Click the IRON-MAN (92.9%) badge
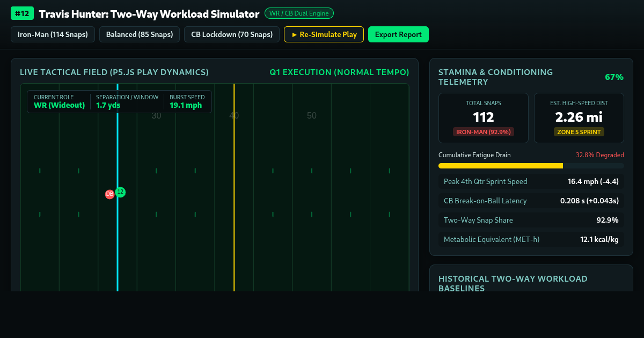The height and width of the screenshot is (338, 644). coord(484,132)
